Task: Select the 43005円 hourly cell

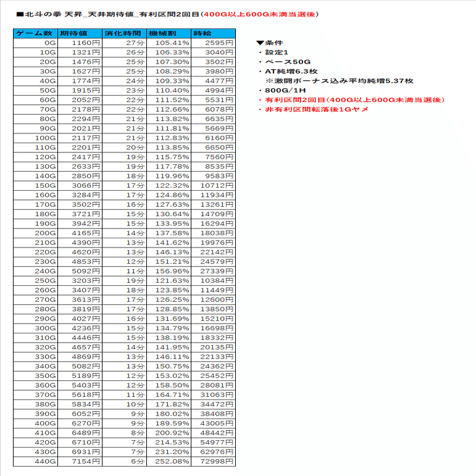Action: [x=213, y=424]
